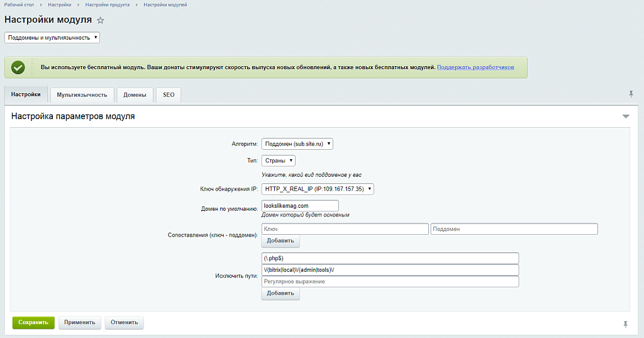The width and height of the screenshot is (644, 338).
Task: Click the pin icon at bottom right
Action: 625,324
